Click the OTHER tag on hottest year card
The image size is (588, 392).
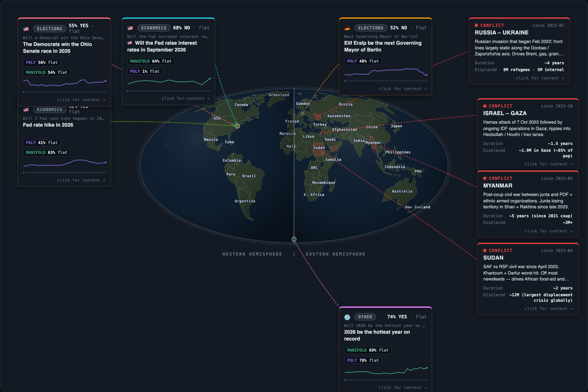point(365,317)
